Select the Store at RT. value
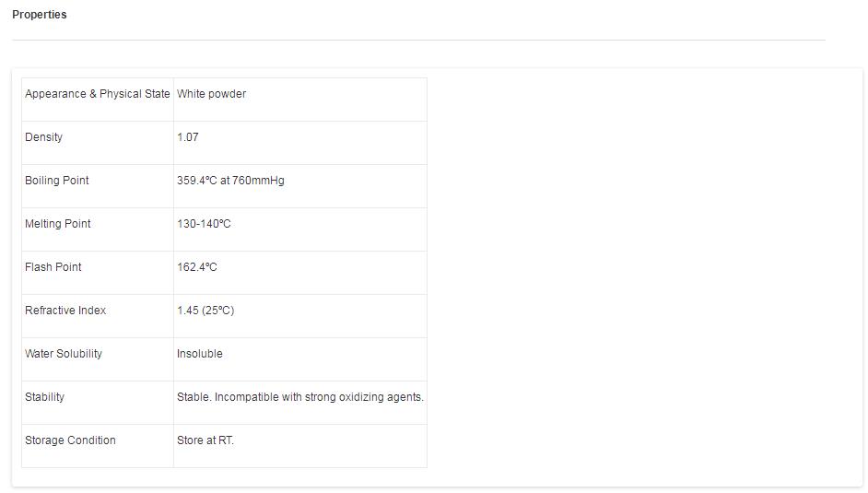868x493 pixels. [x=205, y=440]
